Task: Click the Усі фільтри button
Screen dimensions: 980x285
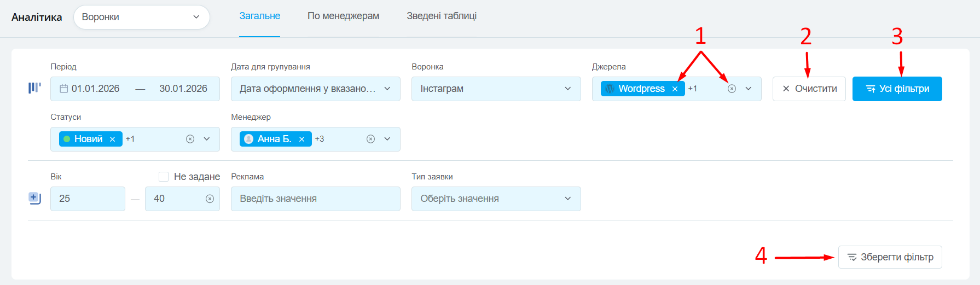Action: click(897, 89)
